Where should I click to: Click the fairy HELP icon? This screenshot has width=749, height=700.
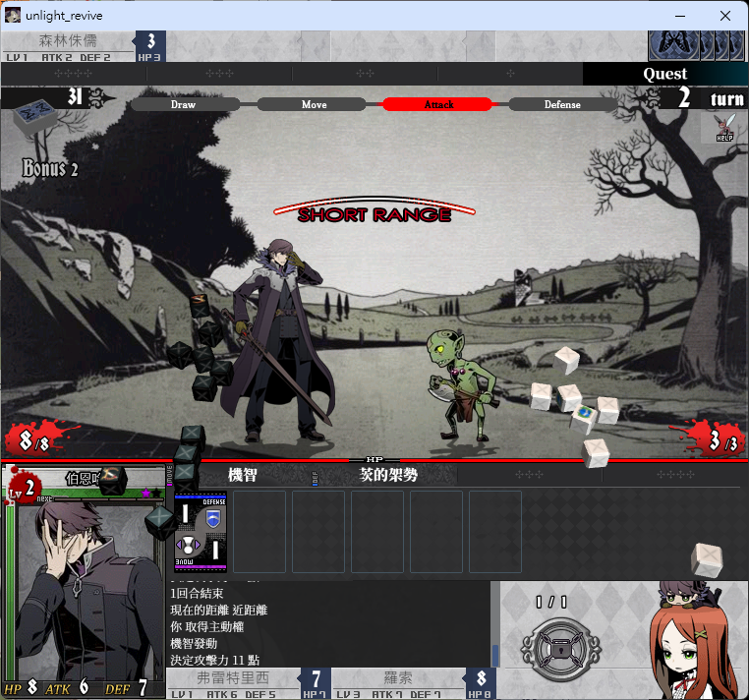[x=724, y=128]
